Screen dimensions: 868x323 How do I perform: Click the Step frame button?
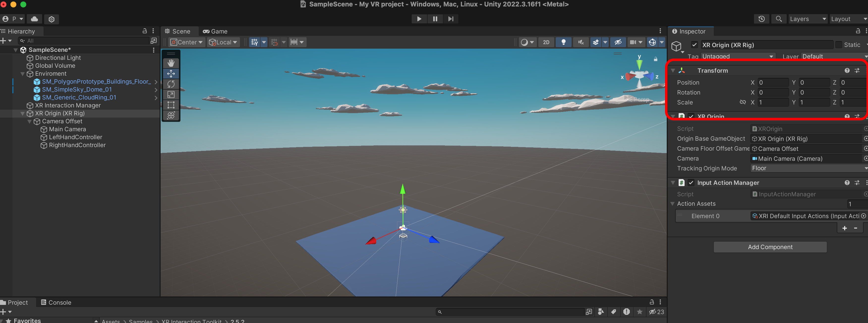click(451, 19)
